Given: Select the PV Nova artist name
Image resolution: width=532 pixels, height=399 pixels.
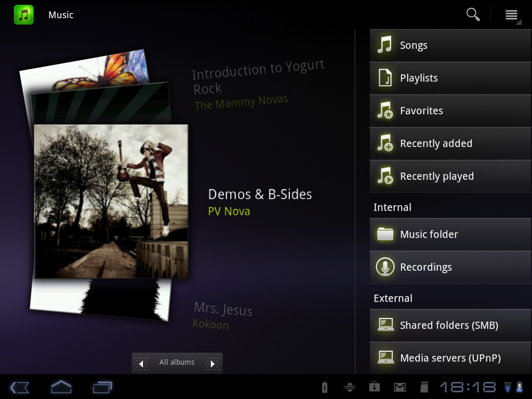Looking at the screenshot, I should (x=229, y=211).
